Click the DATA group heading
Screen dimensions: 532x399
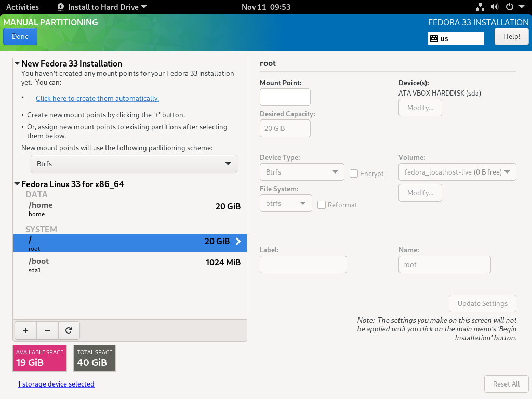(37, 194)
